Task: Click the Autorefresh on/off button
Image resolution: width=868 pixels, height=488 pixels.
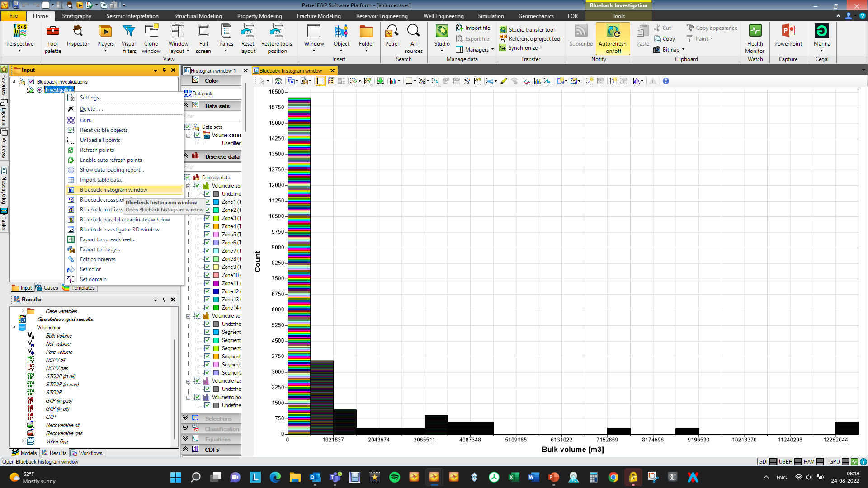Action: point(613,39)
